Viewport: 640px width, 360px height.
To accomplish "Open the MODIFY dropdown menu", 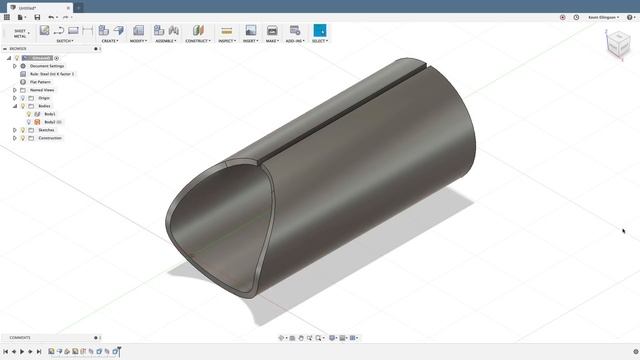I will [x=138, y=41].
